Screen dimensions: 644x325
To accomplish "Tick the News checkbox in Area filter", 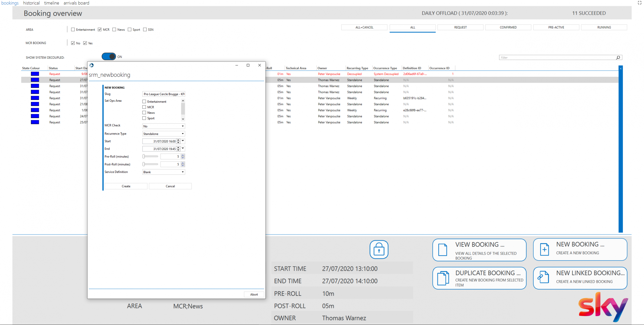I will [114, 29].
